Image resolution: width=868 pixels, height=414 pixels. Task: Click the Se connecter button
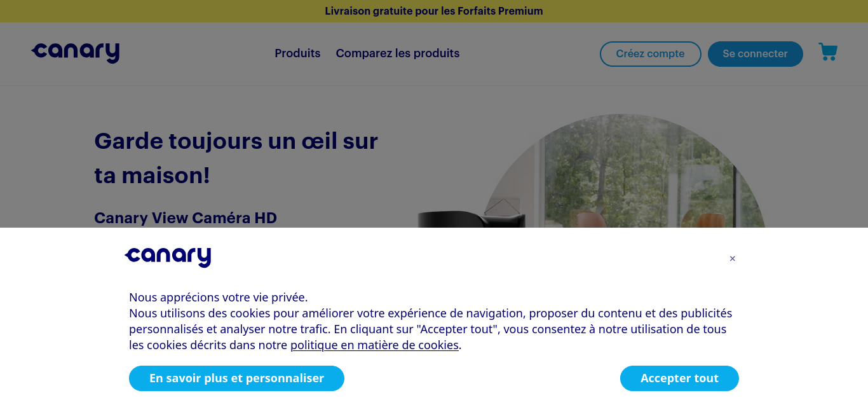click(x=755, y=54)
